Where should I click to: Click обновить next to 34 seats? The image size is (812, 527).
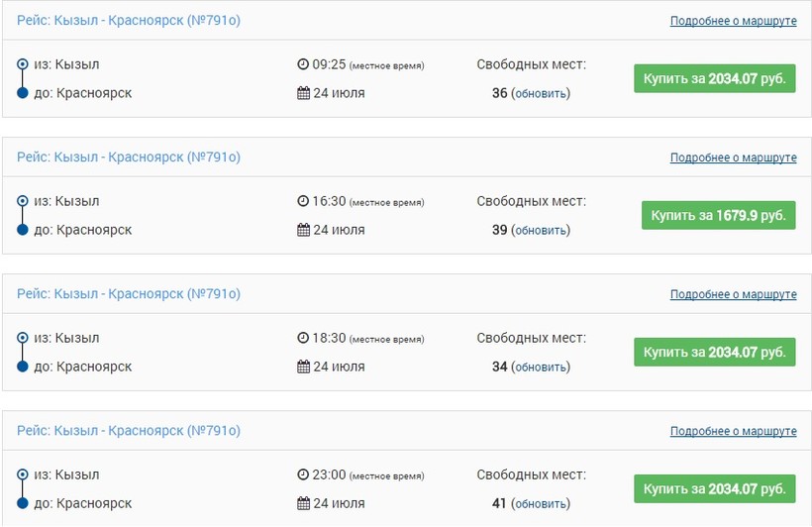pyautogui.click(x=541, y=368)
